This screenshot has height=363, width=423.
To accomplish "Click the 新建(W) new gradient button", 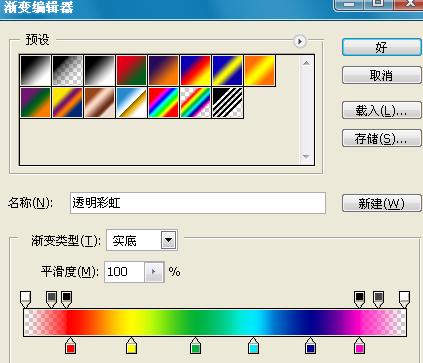I will (x=382, y=203).
